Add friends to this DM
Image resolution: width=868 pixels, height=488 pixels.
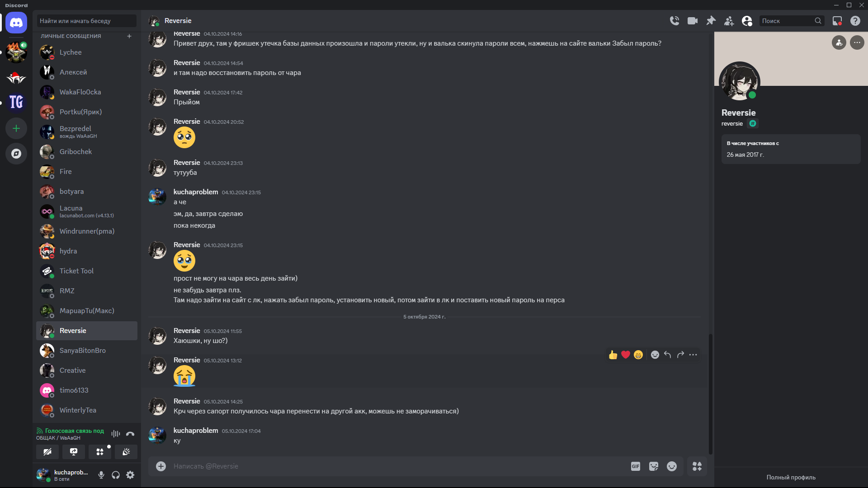click(x=729, y=21)
